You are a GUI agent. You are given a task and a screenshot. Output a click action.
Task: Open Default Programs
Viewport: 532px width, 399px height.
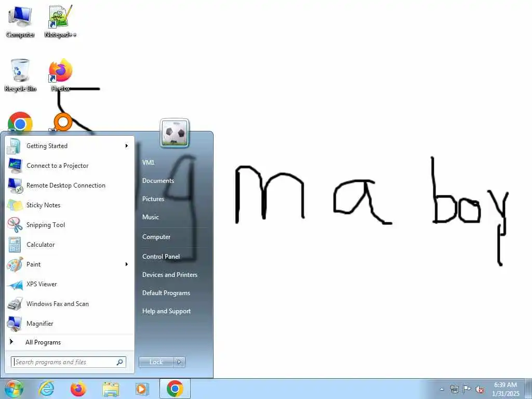click(x=166, y=293)
